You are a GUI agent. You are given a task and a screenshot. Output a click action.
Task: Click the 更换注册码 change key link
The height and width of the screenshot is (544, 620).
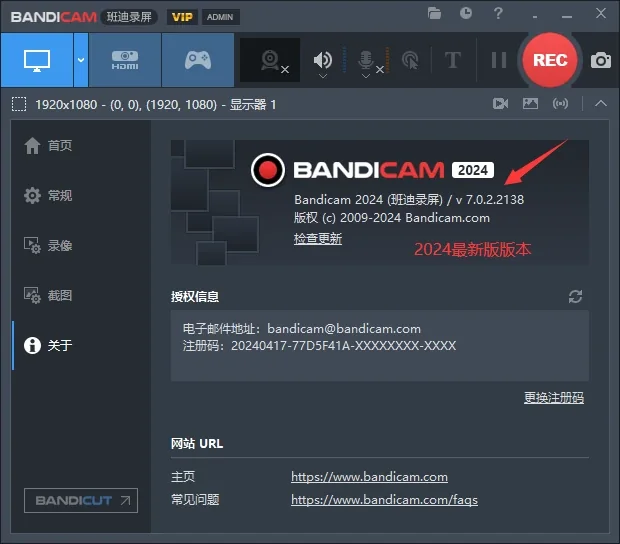click(554, 398)
